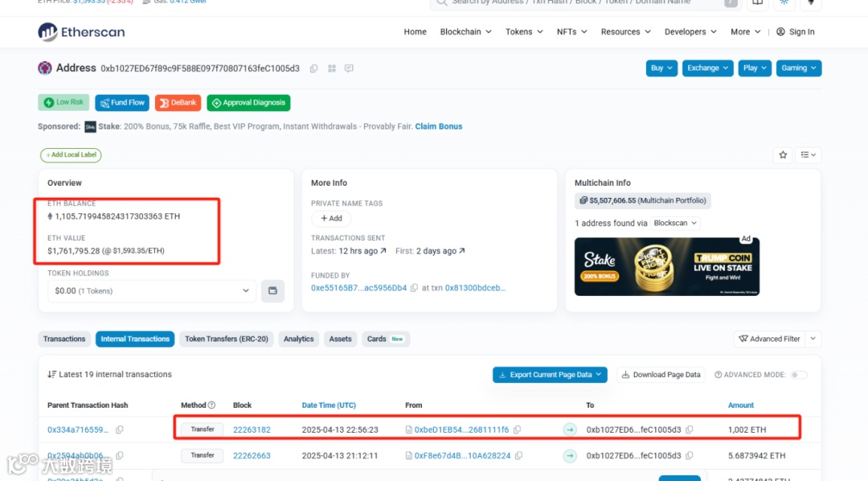The image size is (868, 481).
Task: Open the arrow beside Advanced Filter
Action: click(x=813, y=339)
